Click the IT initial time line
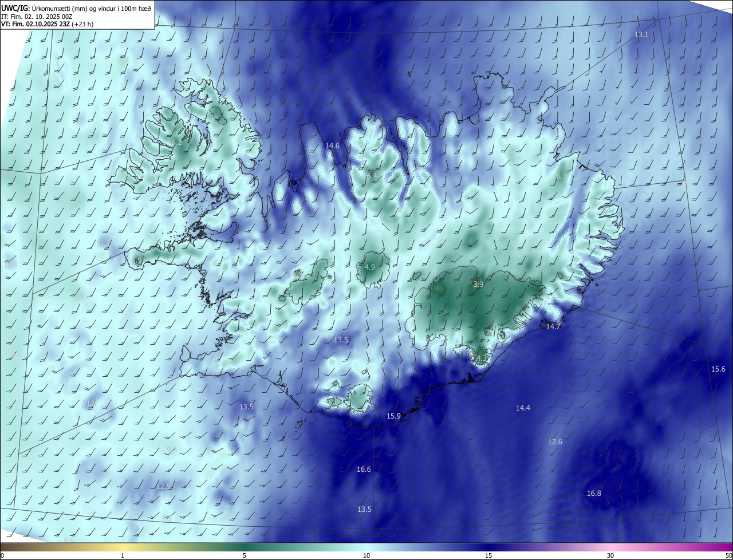733x560 pixels. click(x=37, y=16)
